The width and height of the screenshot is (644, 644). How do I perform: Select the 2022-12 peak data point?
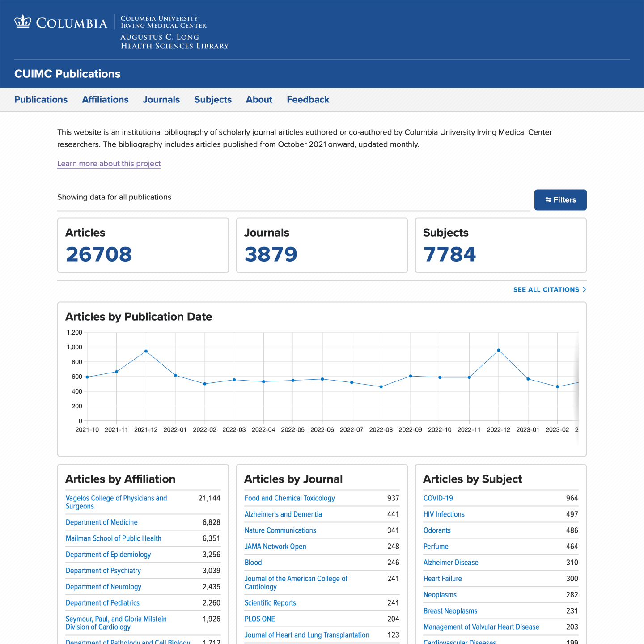coord(499,350)
